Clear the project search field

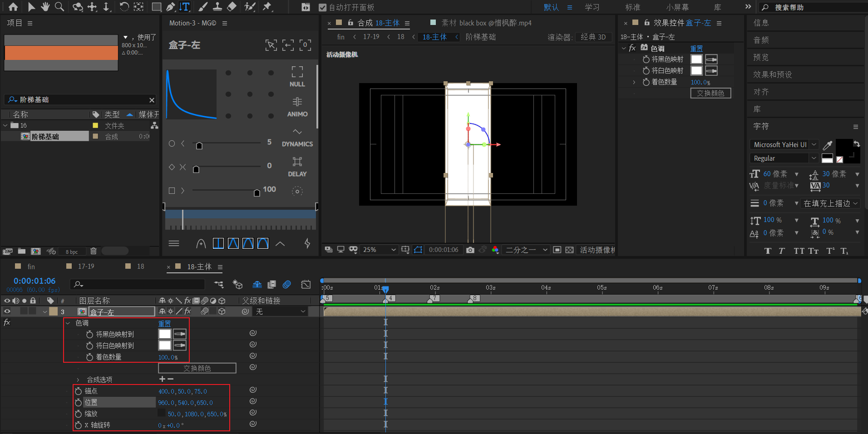click(152, 100)
